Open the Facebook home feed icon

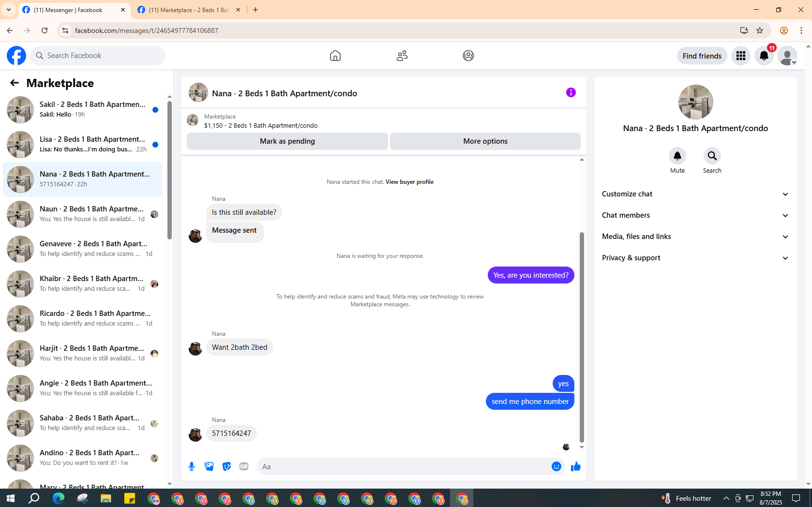(x=335, y=56)
